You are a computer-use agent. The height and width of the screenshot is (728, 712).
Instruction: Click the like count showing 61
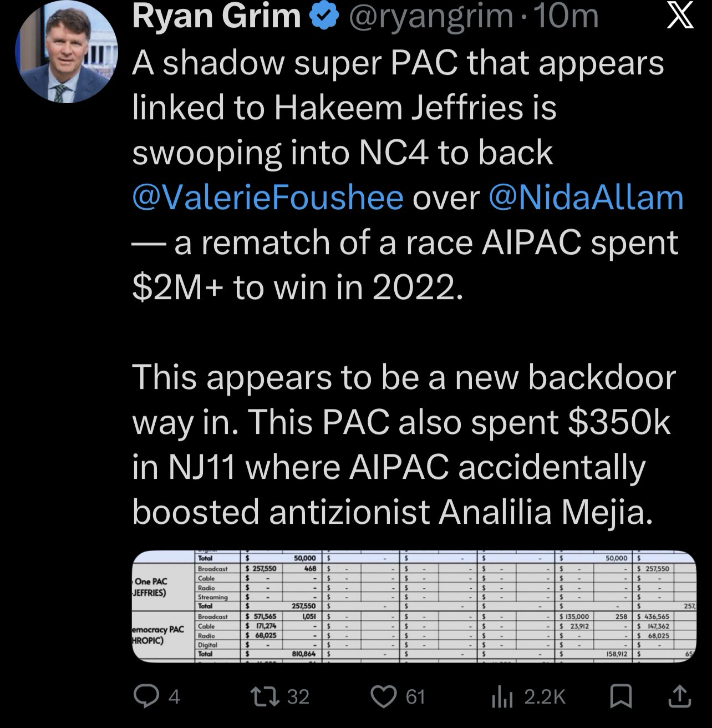tap(415, 696)
